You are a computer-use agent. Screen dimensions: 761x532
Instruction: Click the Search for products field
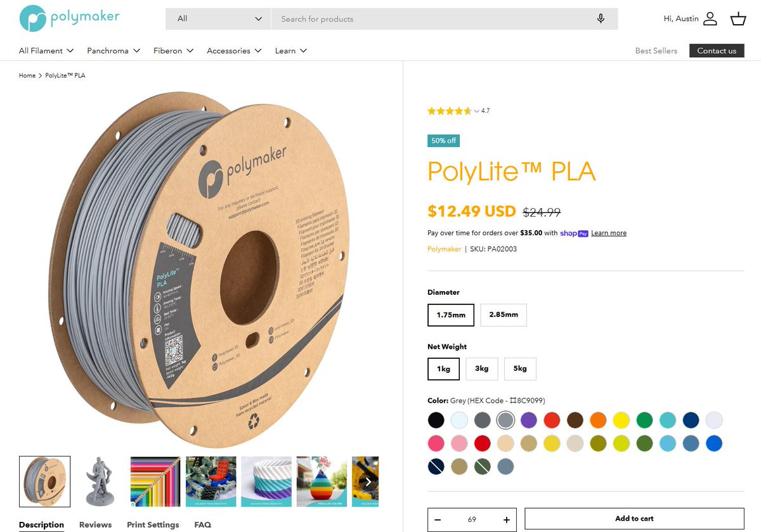(431, 19)
